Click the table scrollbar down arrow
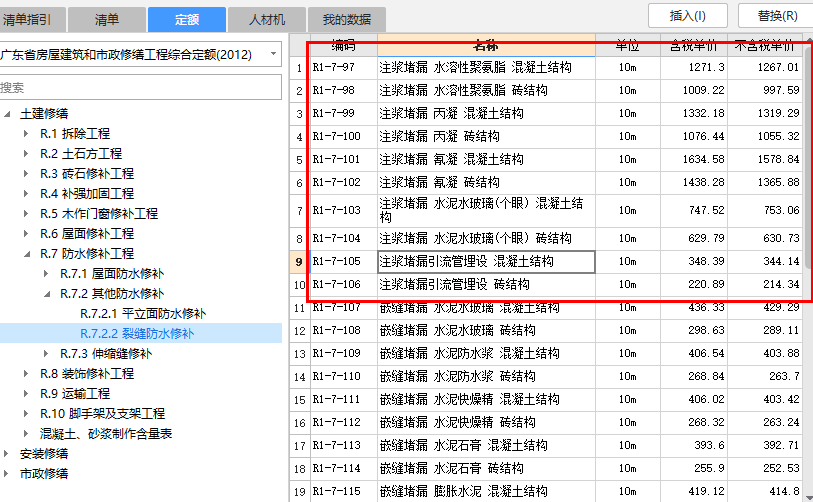This screenshot has width=813, height=502. click(x=808, y=497)
